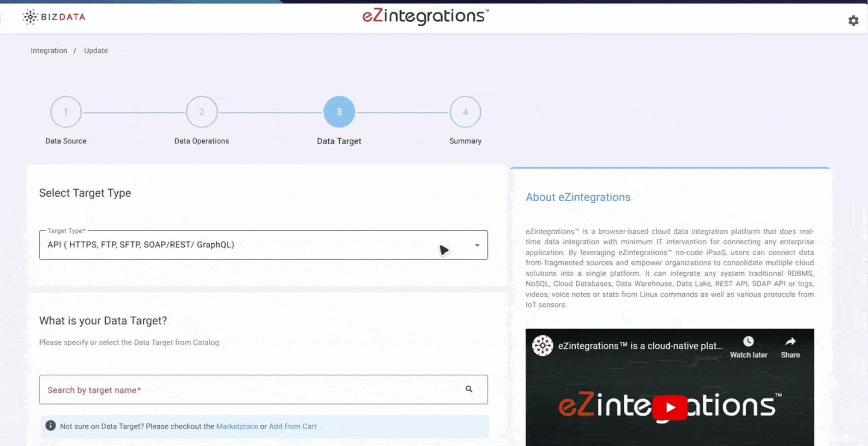Image resolution: width=868 pixels, height=446 pixels.
Task: Click the Add from Cart link
Action: coord(293,427)
